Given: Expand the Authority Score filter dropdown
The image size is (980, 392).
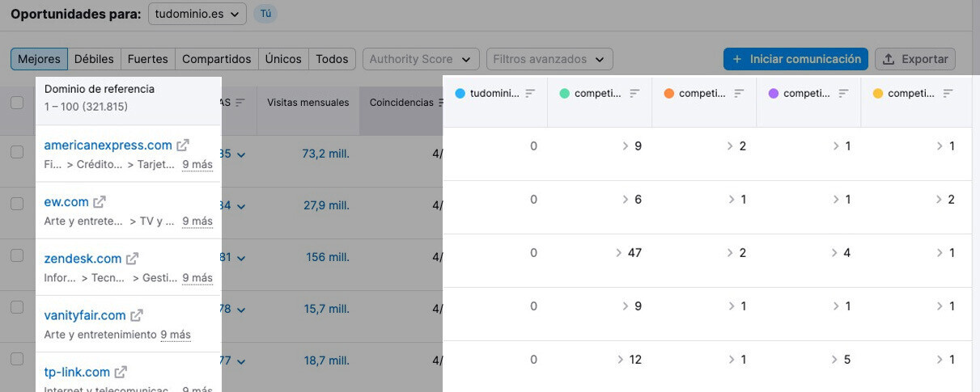Looking at the screenshot, I should [x=419, y=59].
